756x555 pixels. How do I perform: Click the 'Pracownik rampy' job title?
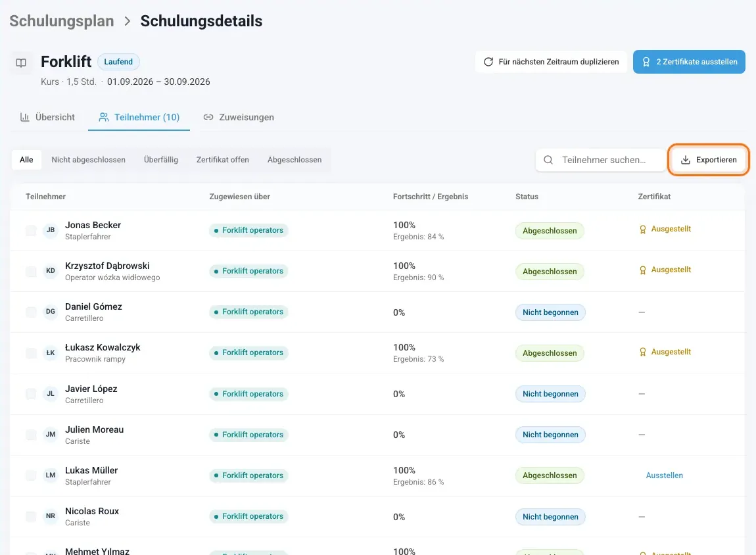point(95,359)
